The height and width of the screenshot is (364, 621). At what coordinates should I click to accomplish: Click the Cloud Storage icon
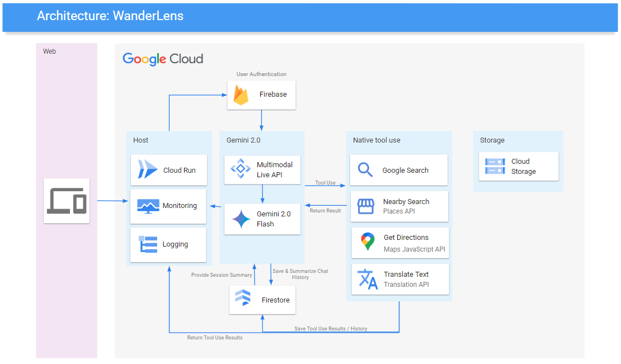coord(495,166)
